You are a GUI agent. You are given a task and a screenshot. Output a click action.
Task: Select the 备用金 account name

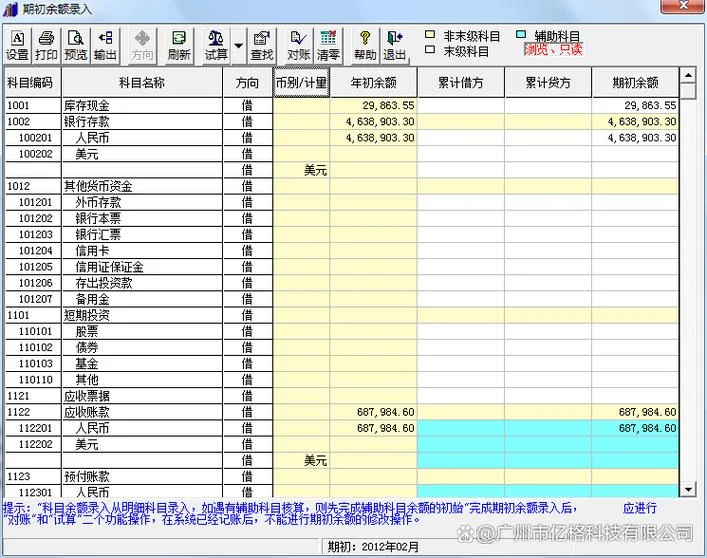click(x=92, y=299)
